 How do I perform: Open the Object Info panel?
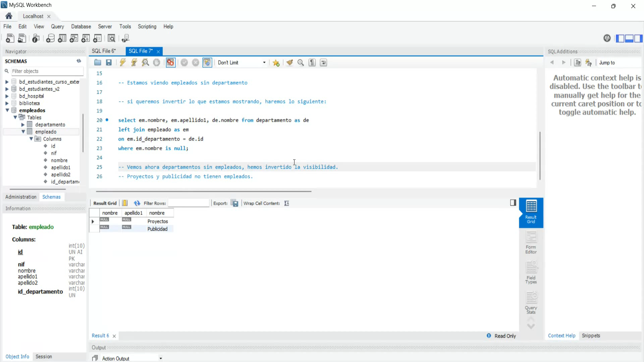click(x=17, y=356)
